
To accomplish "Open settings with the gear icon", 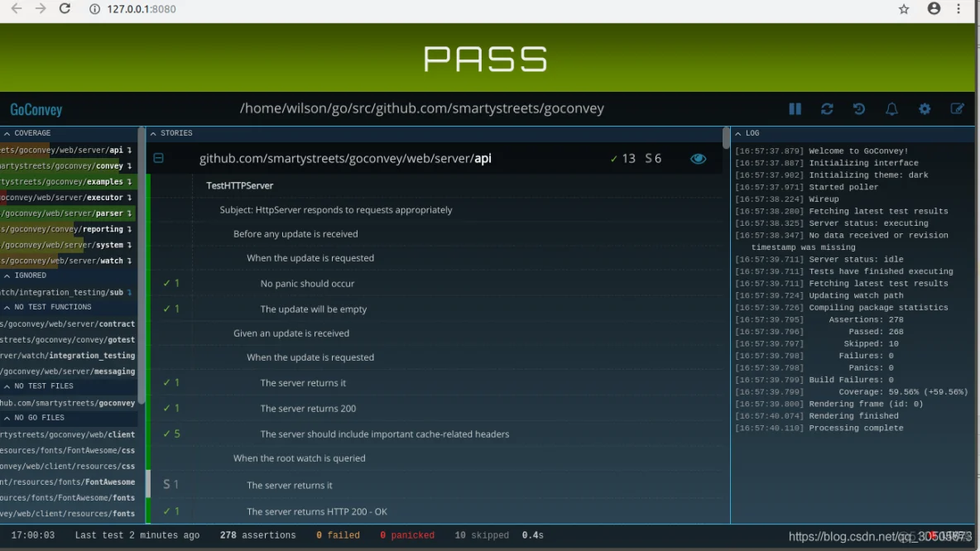I will [x=925, y=108].
